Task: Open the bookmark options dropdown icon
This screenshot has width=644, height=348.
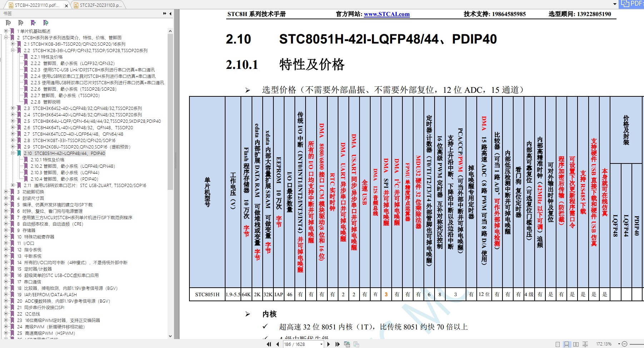Action: (x=45, y=23)
